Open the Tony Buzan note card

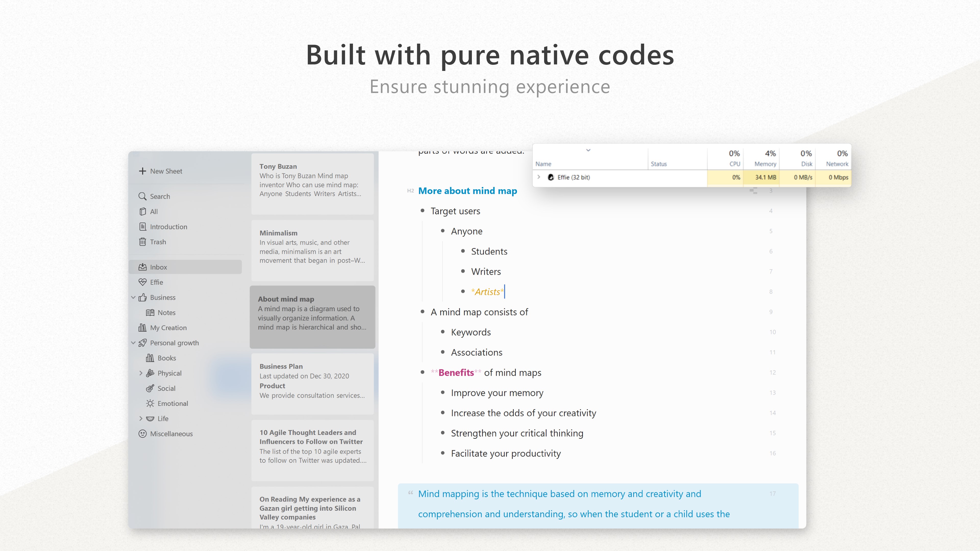(x=312, y=184)
